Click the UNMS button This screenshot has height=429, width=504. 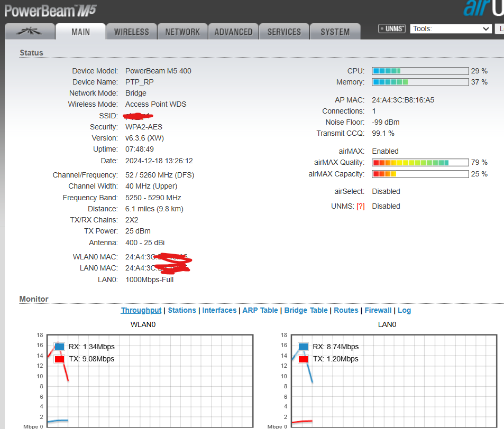(392, 29)
